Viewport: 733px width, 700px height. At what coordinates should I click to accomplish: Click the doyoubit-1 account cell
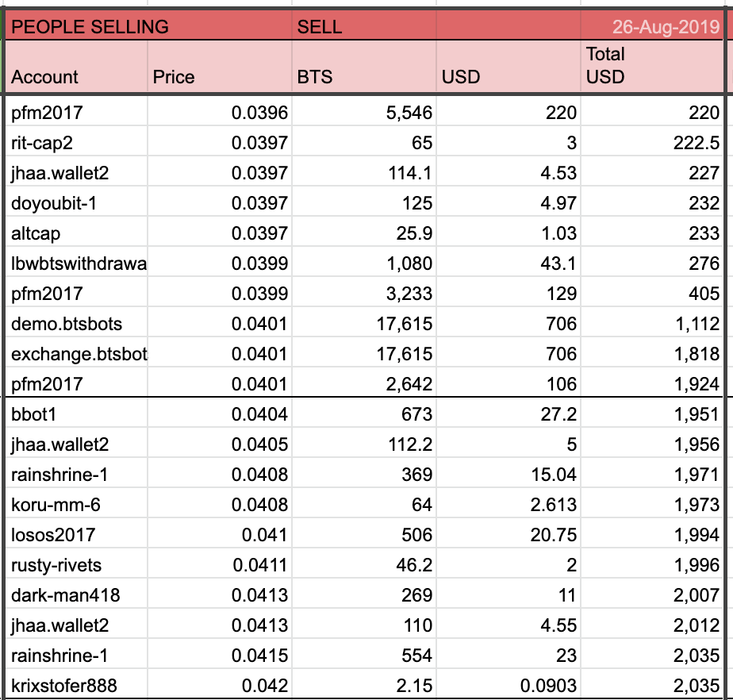point(50,203)
